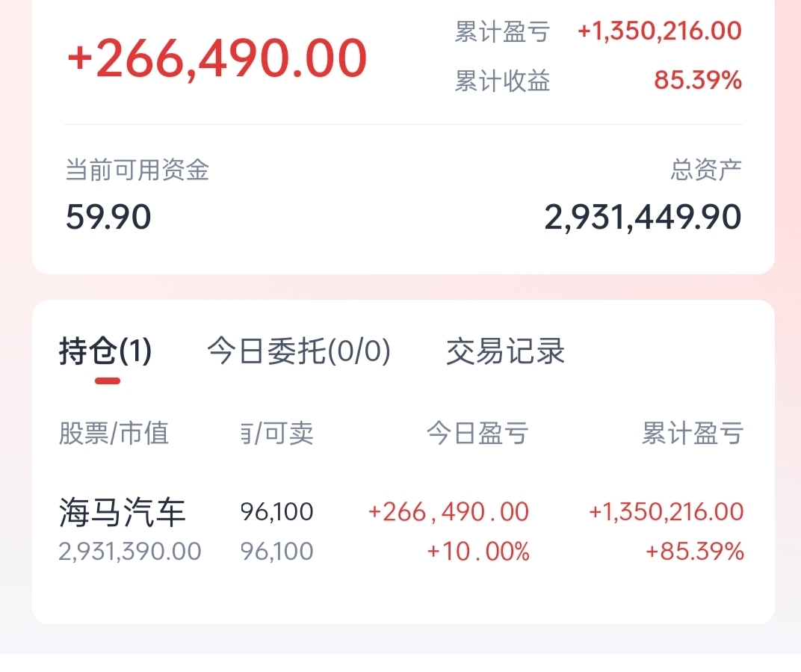Tap the +10.00% daily change of 海马汽车
The image size is (801, 672).
coord(478,552)
